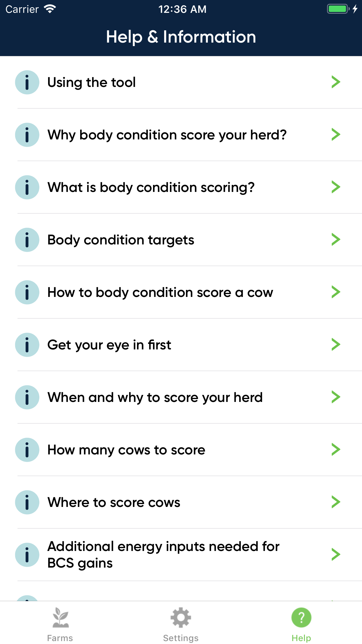The width and height of the screenshot is (362, 644).
Task: Tap the battery indicator in status bar
Action: click(338, 9)
